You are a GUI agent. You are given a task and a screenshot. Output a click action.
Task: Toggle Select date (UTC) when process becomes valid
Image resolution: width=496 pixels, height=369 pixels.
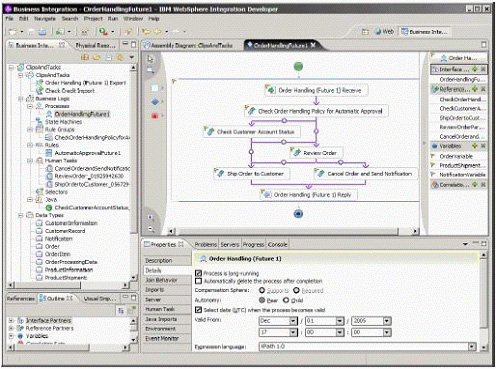(198, 310)
